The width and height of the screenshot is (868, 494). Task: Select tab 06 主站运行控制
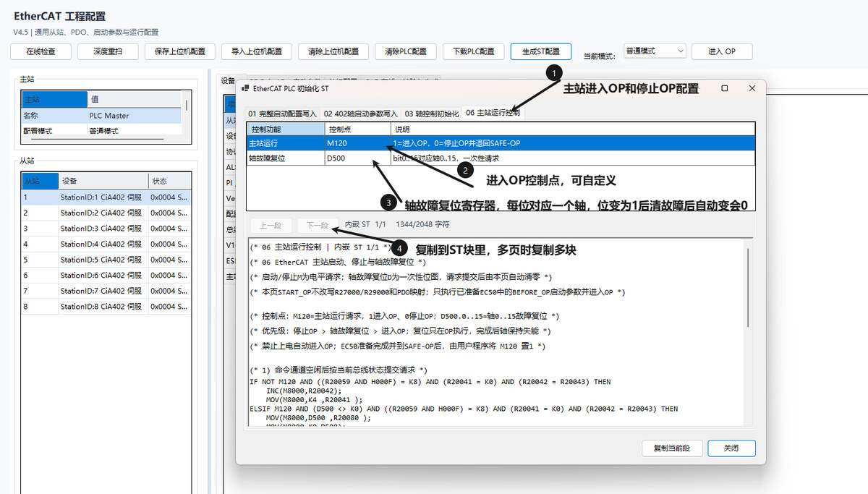pos(493,112)
